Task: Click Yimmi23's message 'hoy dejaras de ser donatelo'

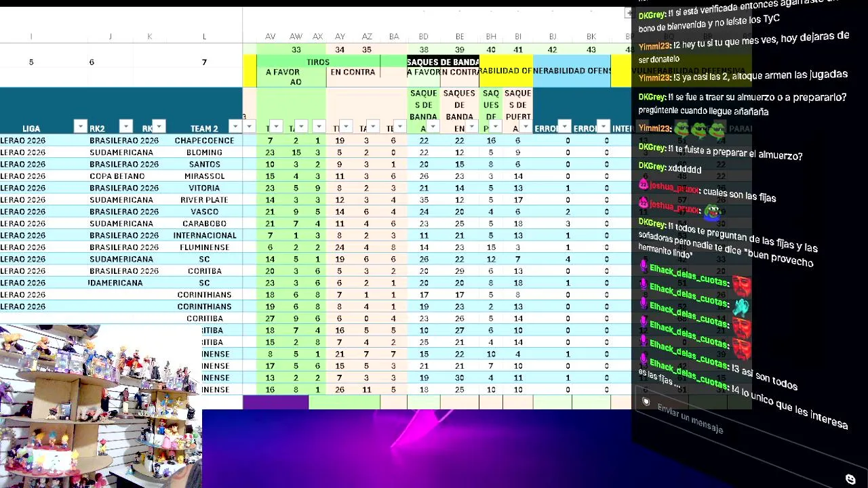Action: coord(745,47)
